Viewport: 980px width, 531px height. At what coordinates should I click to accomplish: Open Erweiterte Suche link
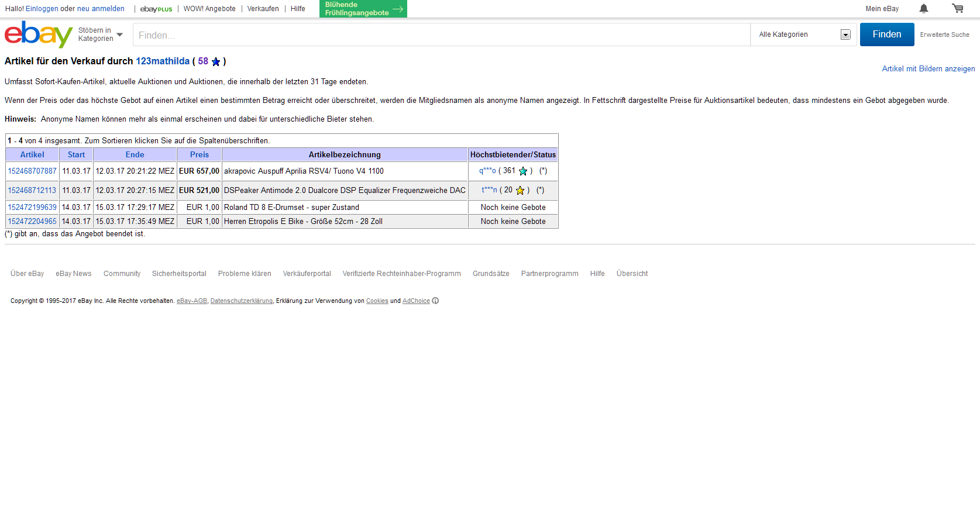coord(944,35)
